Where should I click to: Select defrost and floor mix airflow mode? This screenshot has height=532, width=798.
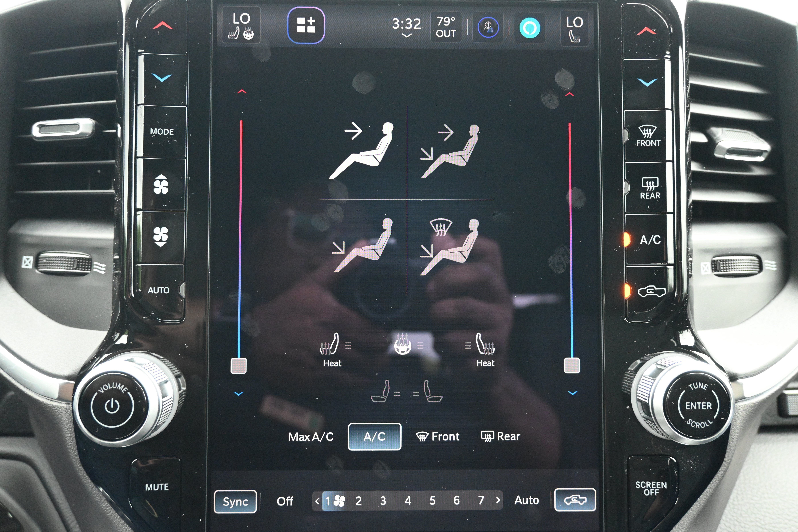point(450,247)
